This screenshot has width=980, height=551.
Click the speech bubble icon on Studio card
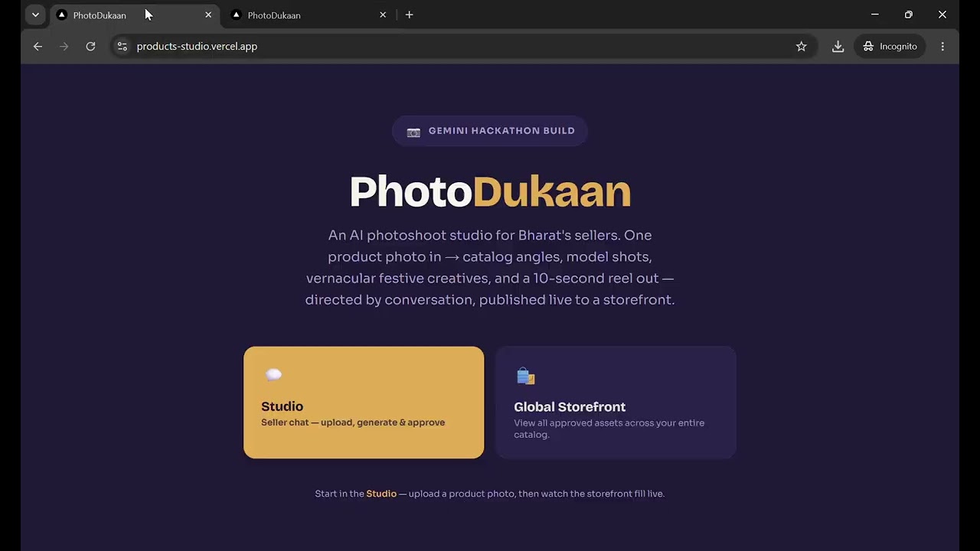(273, 375)
